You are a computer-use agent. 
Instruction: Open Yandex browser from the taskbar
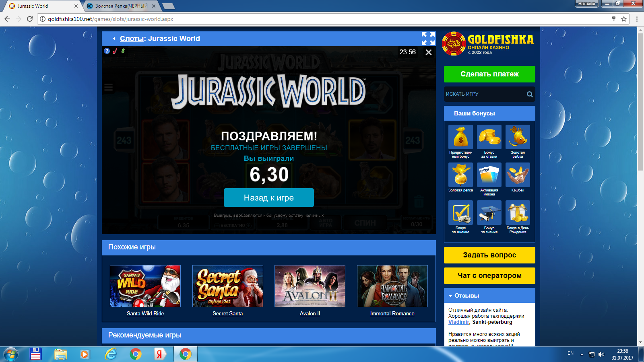[160, 354]
